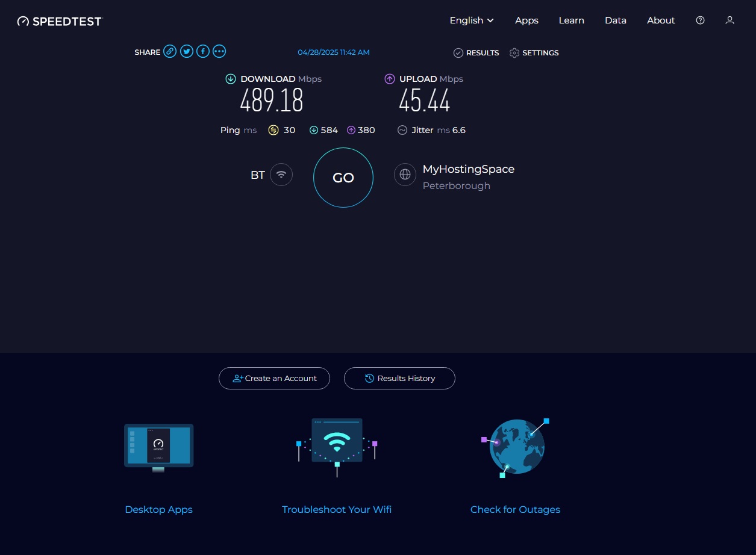This screenshot has width=756, height=555.
Task: Click the Troubleshoot Wifi illustration
Action: [337, 448]
